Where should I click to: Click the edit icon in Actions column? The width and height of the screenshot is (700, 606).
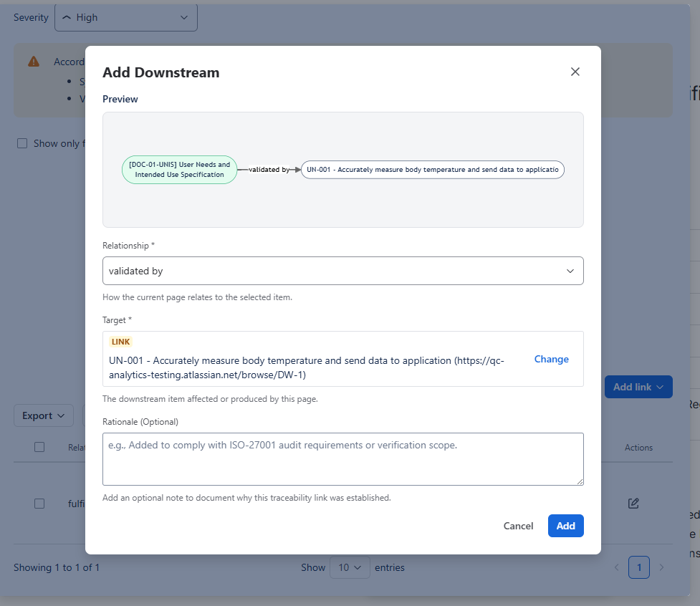(x=633, y=504)
